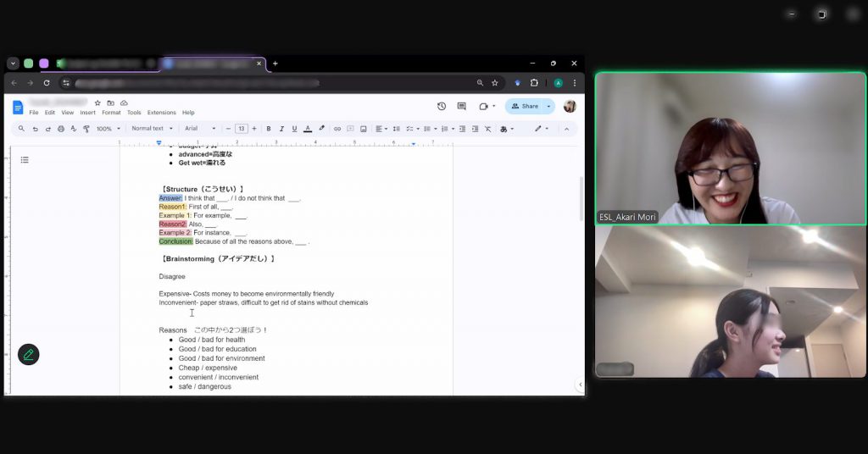This screenshot has width=868, height=454.
Task: Click the green pencil edit button
Action: click(29, 354)
